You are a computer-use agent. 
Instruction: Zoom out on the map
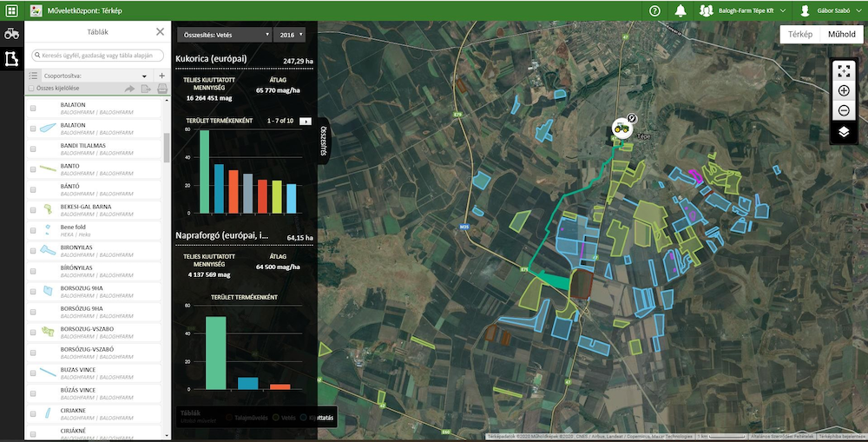(844, 111)
